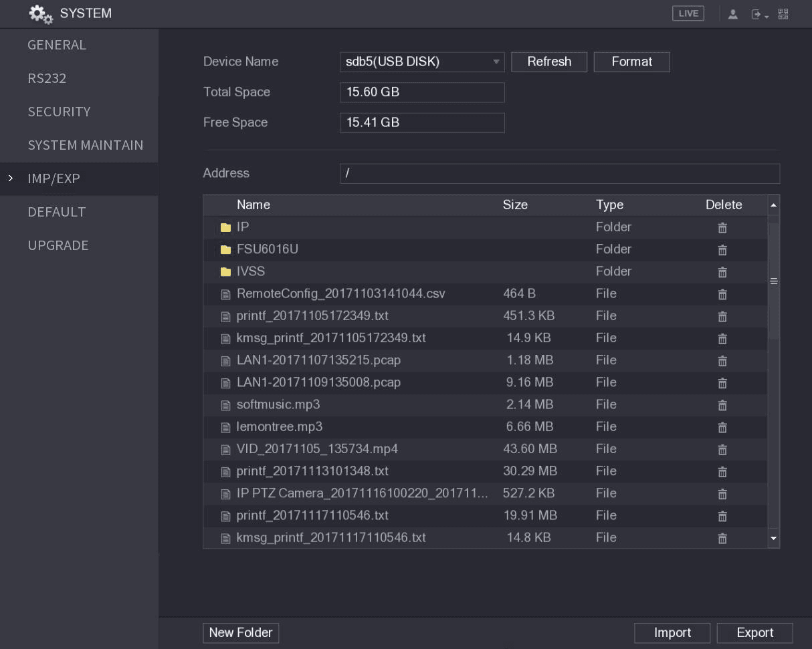Open the QR code icon in header

point(783,13)
